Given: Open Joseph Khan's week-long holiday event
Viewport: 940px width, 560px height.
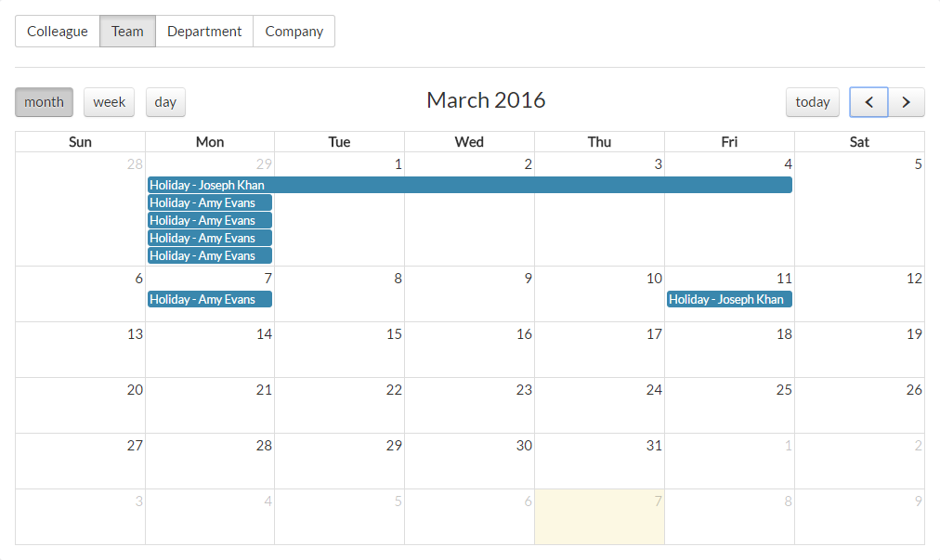Looking at the screenshot, I should pyautogui.click(x=470, y=185).
